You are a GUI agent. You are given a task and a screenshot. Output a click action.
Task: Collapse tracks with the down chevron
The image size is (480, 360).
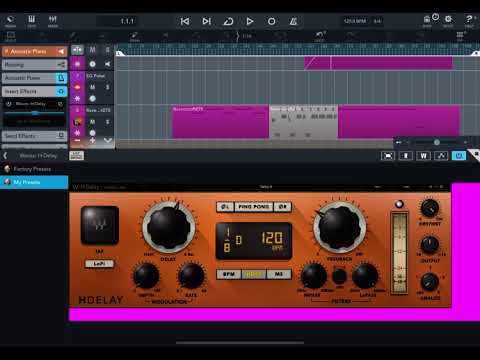tap(108, 140)
